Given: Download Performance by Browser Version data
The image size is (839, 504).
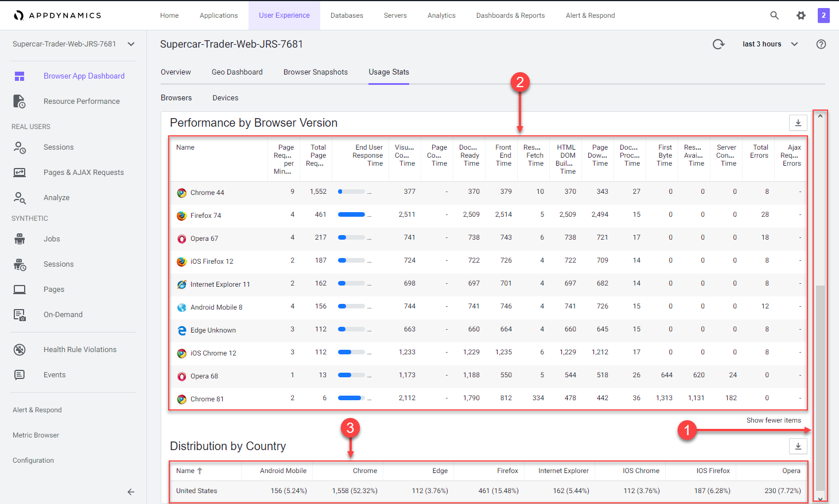Looking at the screenshot, I should 798,123.
